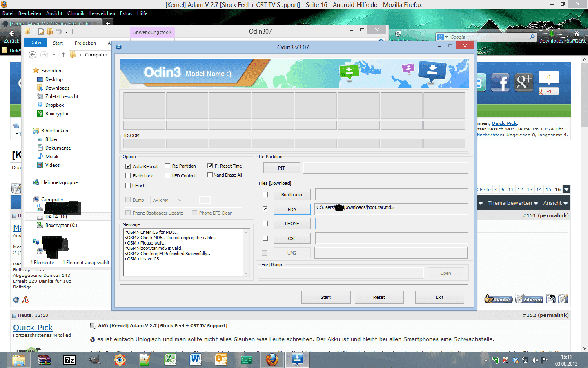588x368 pixels.
Task: Enable T Flash checkbox
Action: (x=128, y=185)
